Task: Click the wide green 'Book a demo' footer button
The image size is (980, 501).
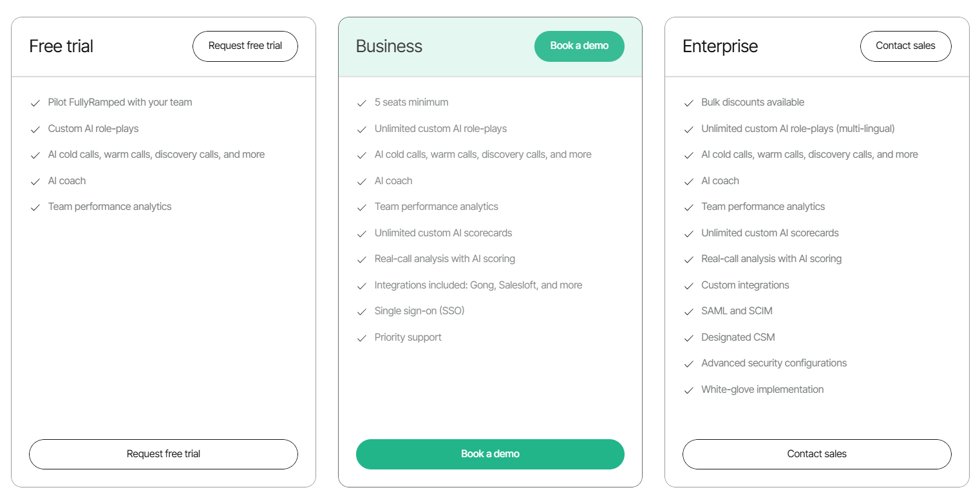Action: pyautogui.click(x=490, y=454)
